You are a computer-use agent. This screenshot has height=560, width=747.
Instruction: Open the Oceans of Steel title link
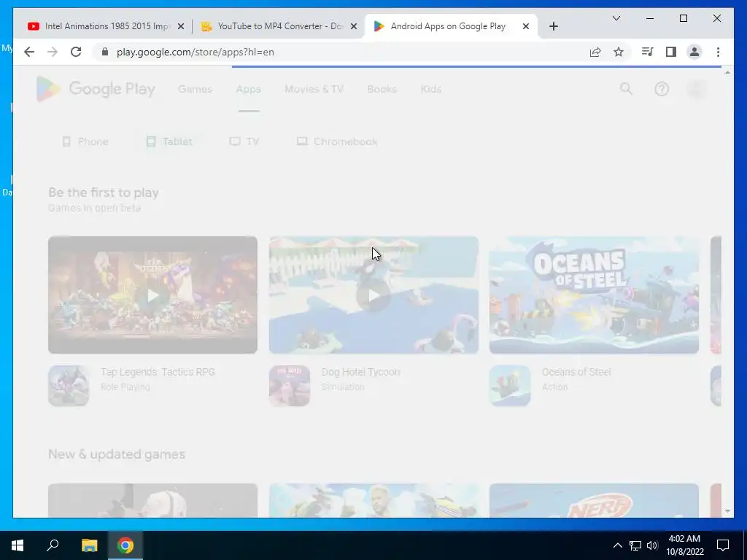pyautogui.click(x=576, y=372)
